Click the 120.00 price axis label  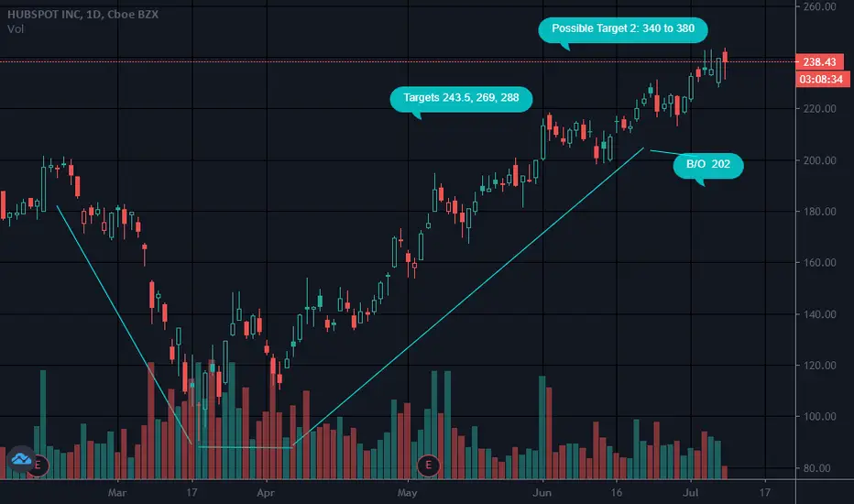pyautogui.click(x=820, y=365)
